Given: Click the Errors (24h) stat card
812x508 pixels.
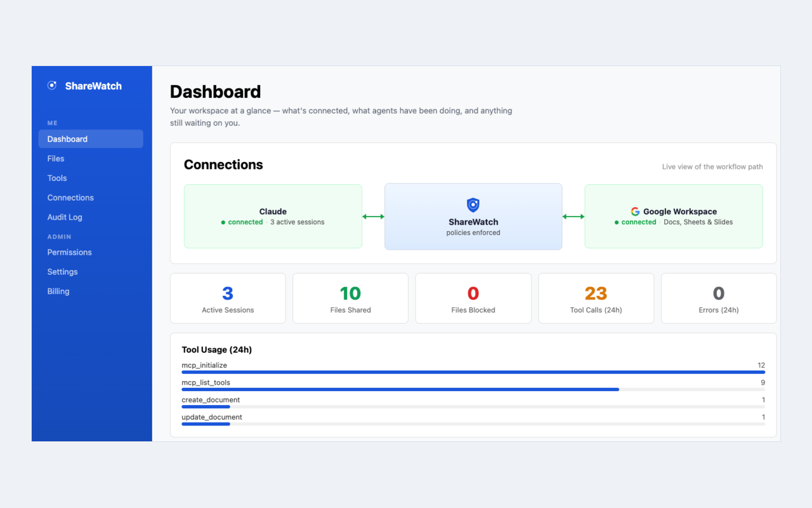Looking at the screenshot, I should [x=719, y=298].
